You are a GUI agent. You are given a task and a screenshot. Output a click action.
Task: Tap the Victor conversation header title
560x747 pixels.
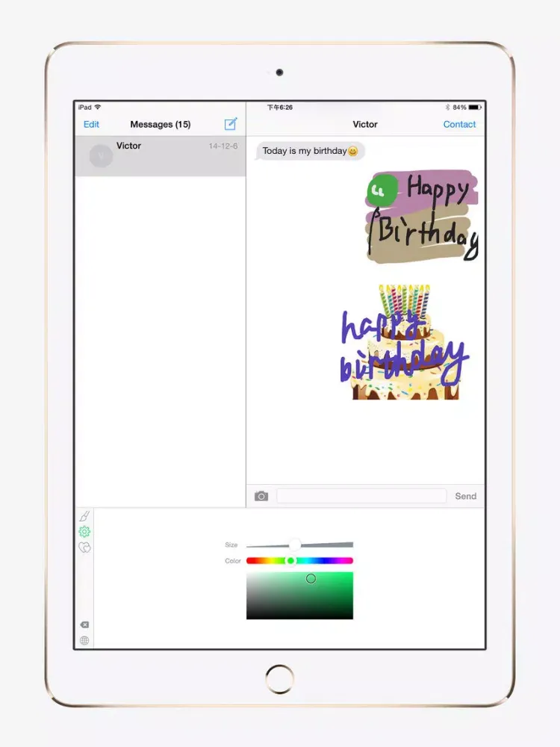365,124
